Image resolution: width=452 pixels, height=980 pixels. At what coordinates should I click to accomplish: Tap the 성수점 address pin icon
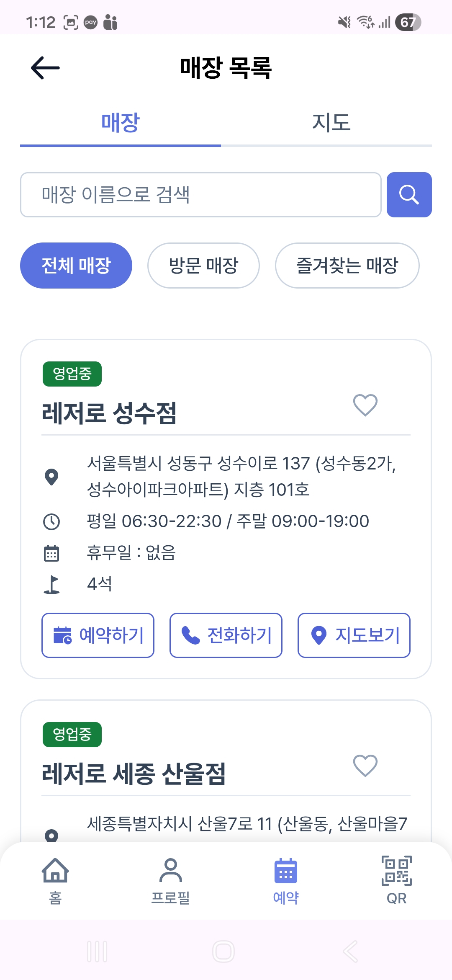(x=51, y=477)
